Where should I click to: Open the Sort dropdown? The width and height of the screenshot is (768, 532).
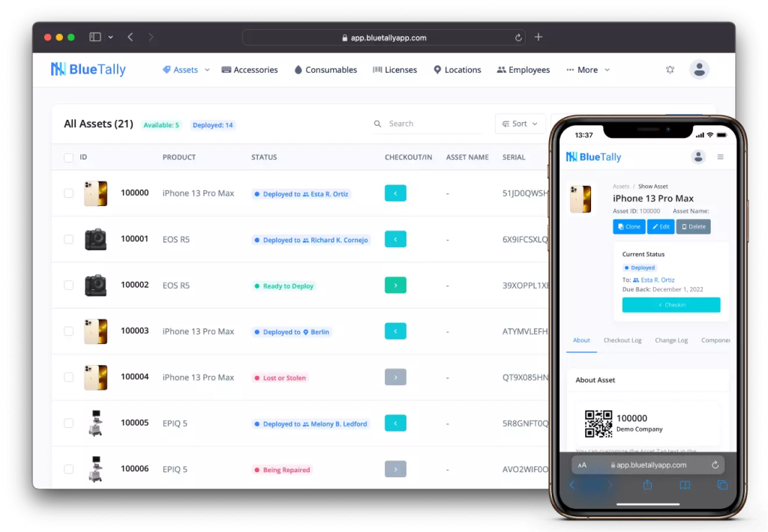tap(520, 124)
